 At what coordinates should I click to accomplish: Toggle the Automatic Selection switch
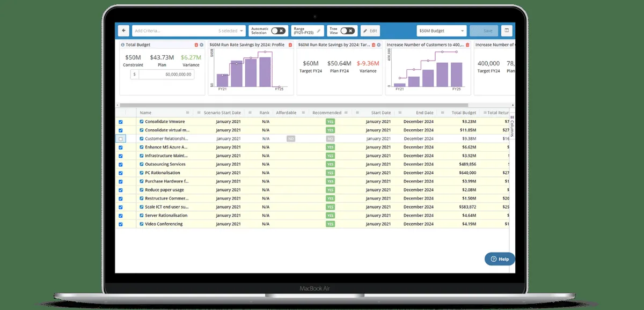click(x=279, y=31)
